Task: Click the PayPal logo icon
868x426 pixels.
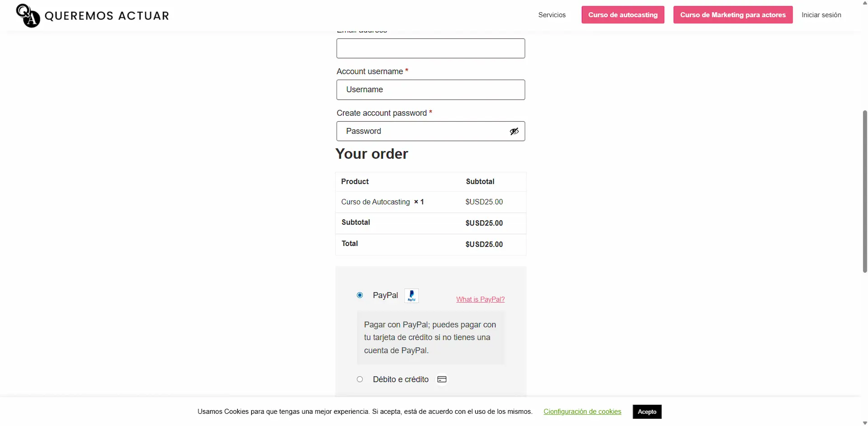Action: coord(411,296)
